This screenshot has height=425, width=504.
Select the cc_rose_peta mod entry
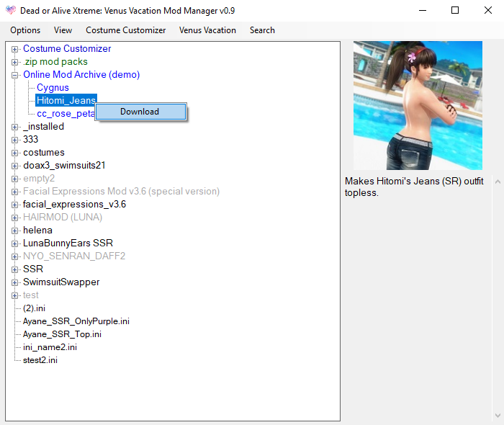click(x=66, y=114)
